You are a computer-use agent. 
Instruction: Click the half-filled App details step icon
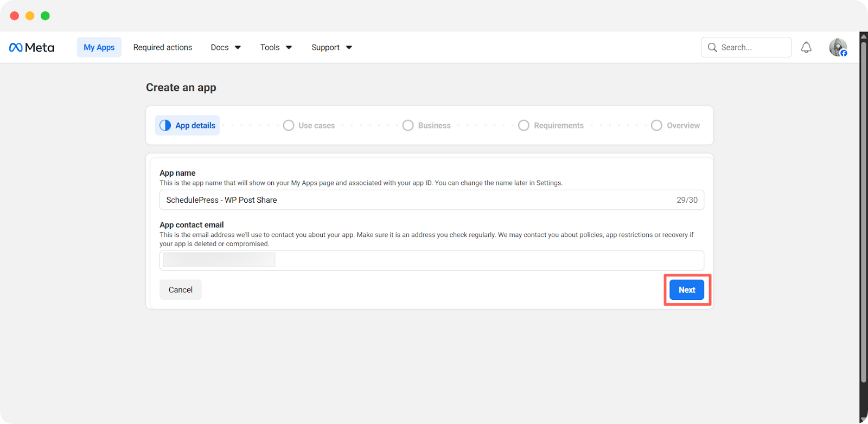pos(165,125)
